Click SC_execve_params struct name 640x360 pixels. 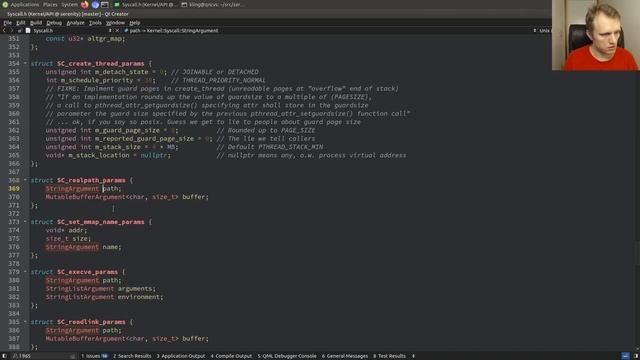point(87,272)
